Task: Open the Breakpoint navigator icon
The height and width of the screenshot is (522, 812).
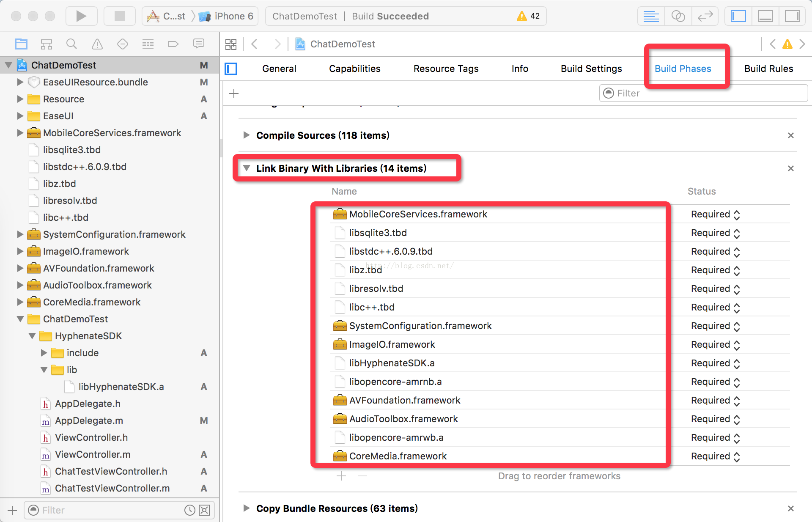Action: click(x=173, y=44)
